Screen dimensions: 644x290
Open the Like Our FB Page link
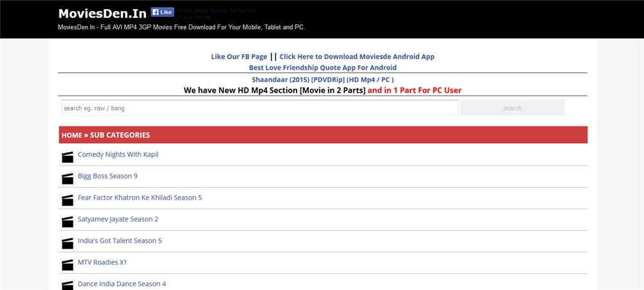[x=239, y=57]
